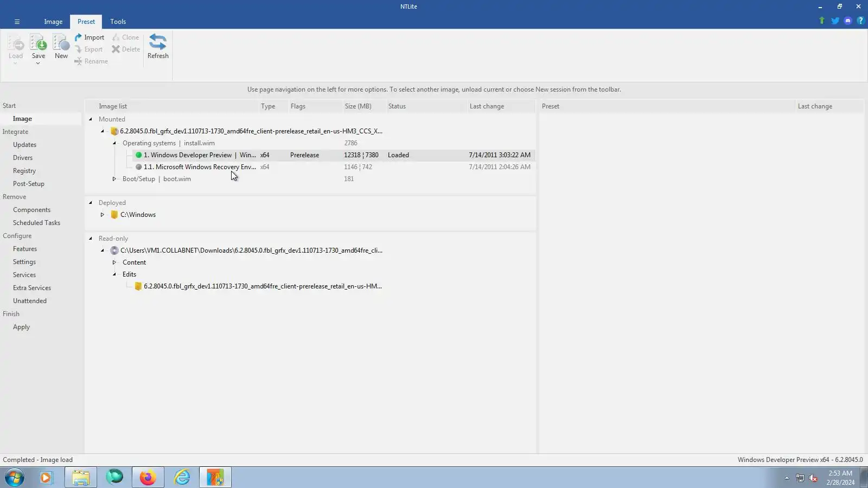Click the mounted 6.2.8045 image folder icon

(114, 131)
